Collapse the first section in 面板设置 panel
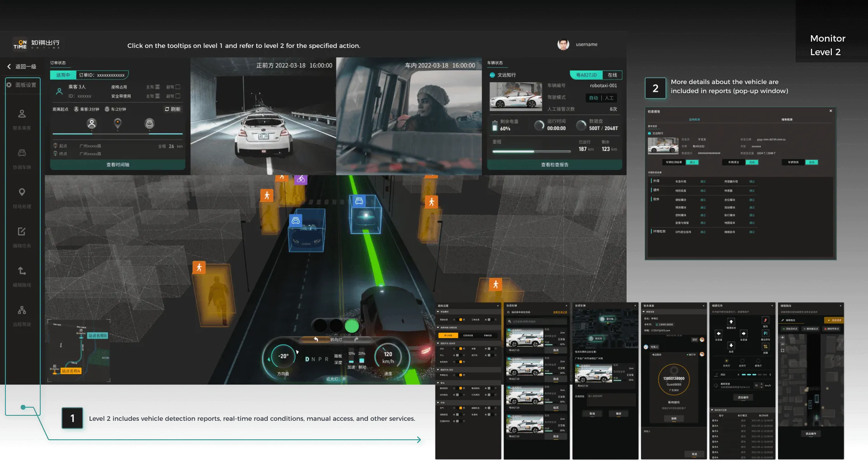868x461 pixels. point(438,311)
